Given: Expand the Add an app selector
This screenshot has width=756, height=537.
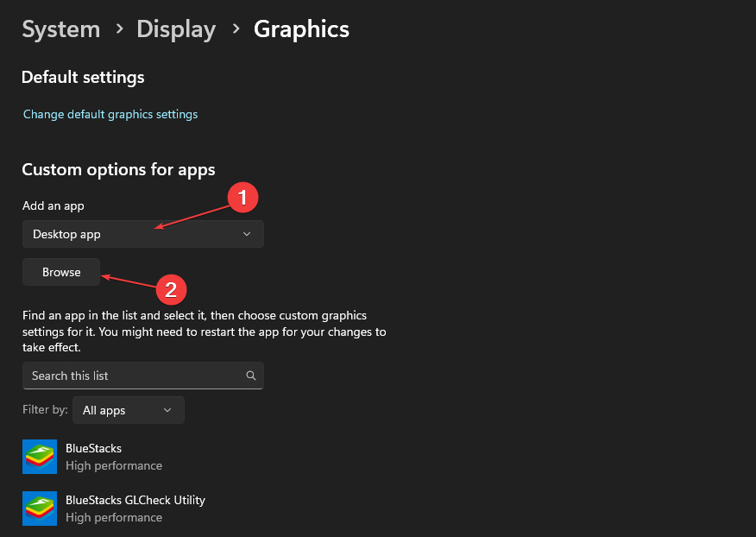Looking at the screenshot, I should point(142,234).
